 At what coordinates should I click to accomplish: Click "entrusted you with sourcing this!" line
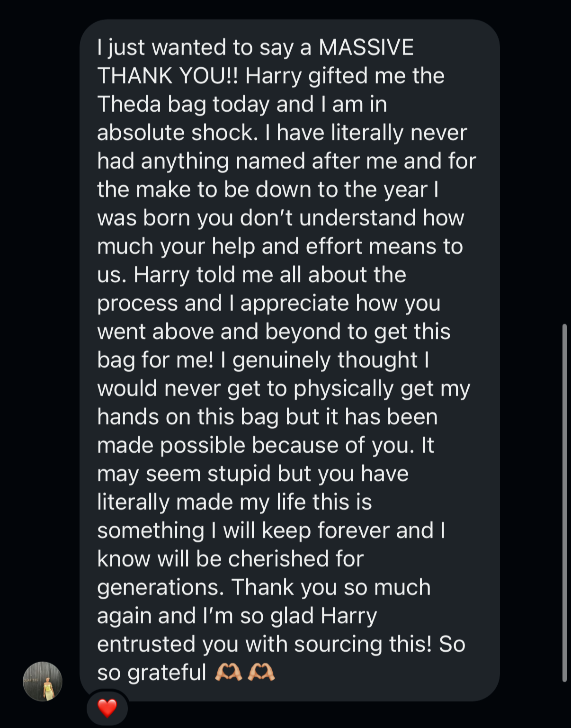(x=264, y=644)
